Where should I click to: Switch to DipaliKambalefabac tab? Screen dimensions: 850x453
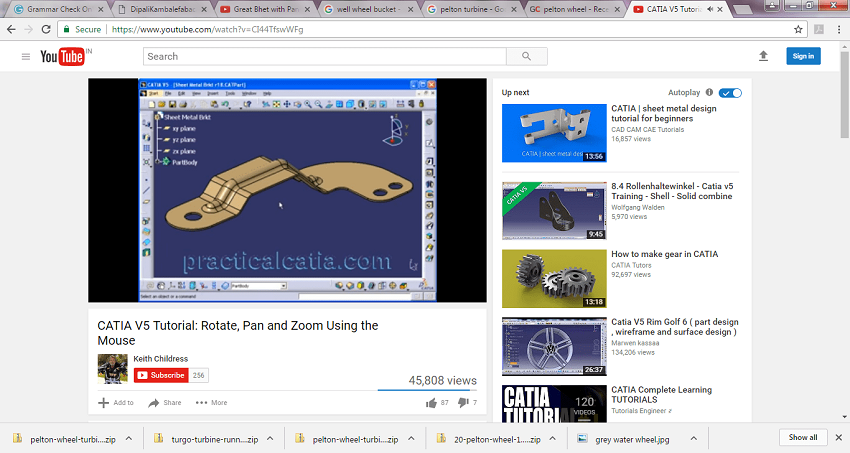point(161,9)
